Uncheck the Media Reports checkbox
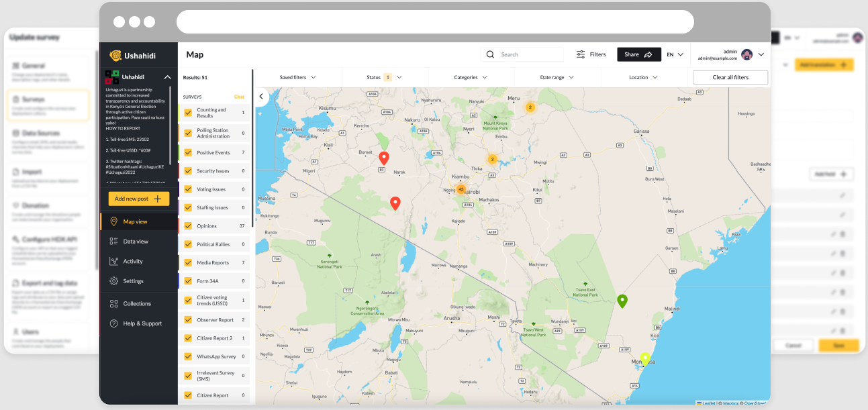 pos(188,262)
